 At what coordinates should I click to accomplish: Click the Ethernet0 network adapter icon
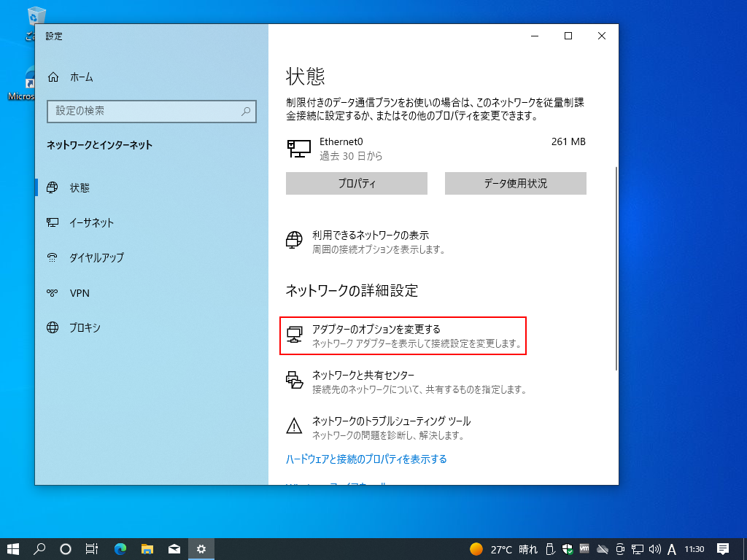[x=299, y=149]
